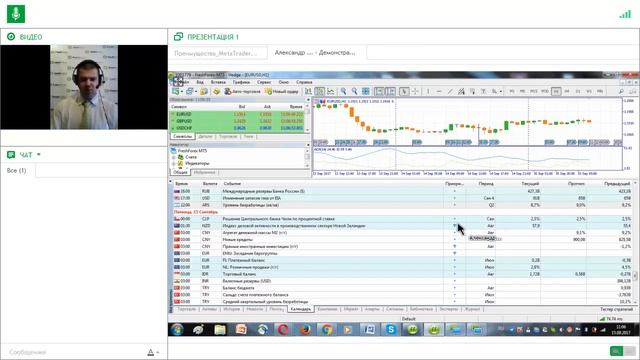640x360 pixels.
Task: Select the horizontal line drawing tool
Action: click(439, 91)
